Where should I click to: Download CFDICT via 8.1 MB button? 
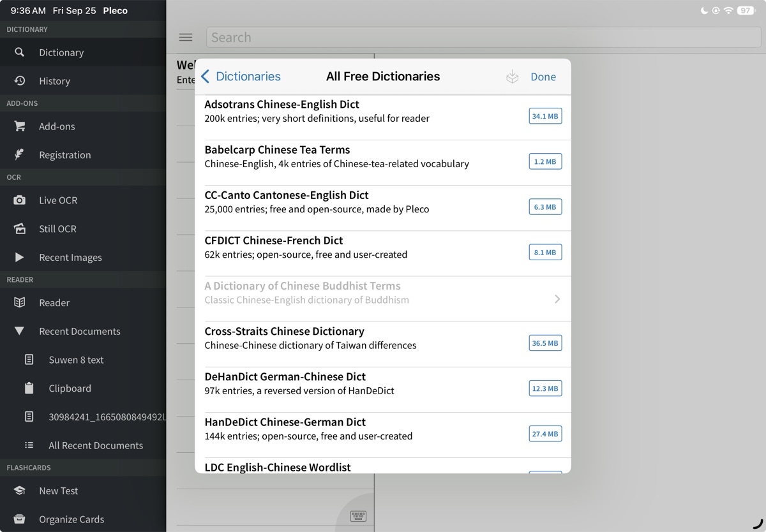545,253
